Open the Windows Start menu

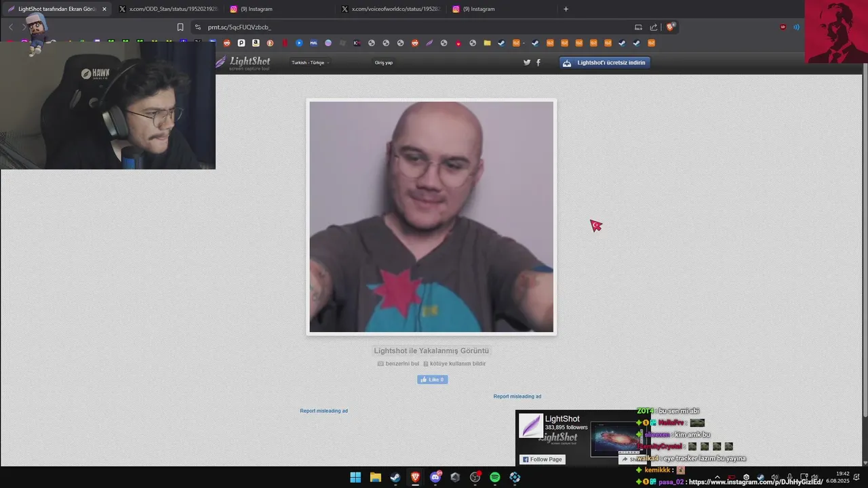355,477
